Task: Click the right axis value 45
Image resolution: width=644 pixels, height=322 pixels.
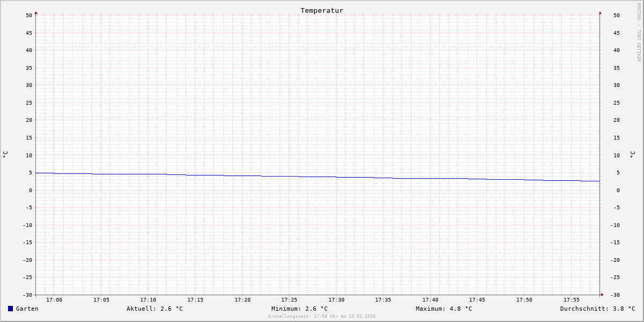Action: [617, 33]
